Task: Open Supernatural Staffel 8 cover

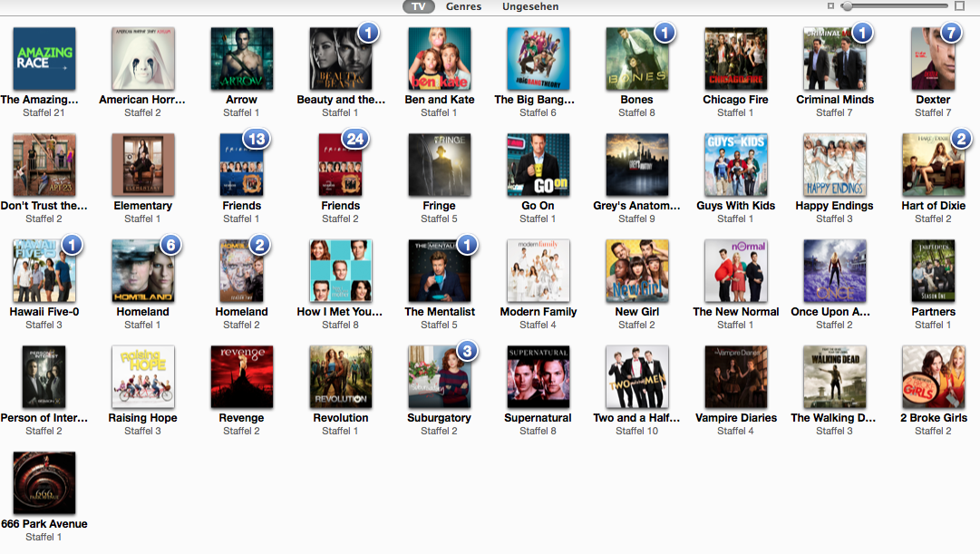Action: (538, 377)
